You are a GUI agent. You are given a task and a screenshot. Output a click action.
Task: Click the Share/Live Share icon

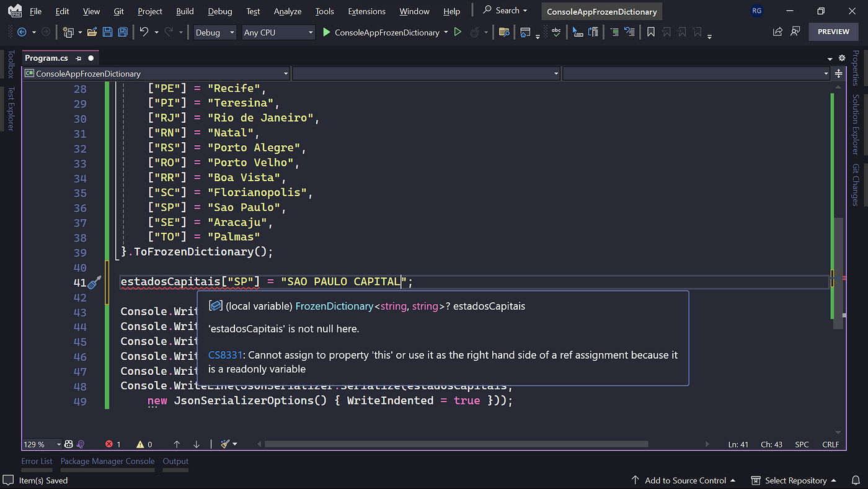tap(777, 32)
